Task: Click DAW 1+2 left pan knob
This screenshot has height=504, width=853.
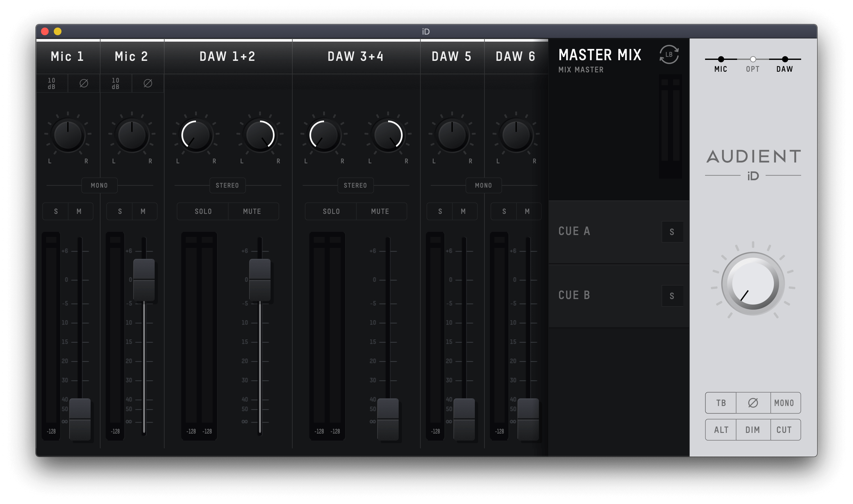Action: (196, 135)
